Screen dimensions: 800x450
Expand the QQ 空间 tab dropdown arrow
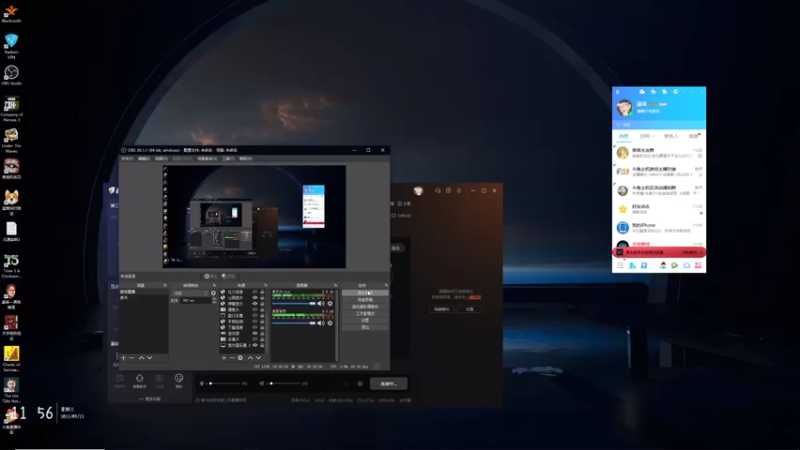[653, 136]
